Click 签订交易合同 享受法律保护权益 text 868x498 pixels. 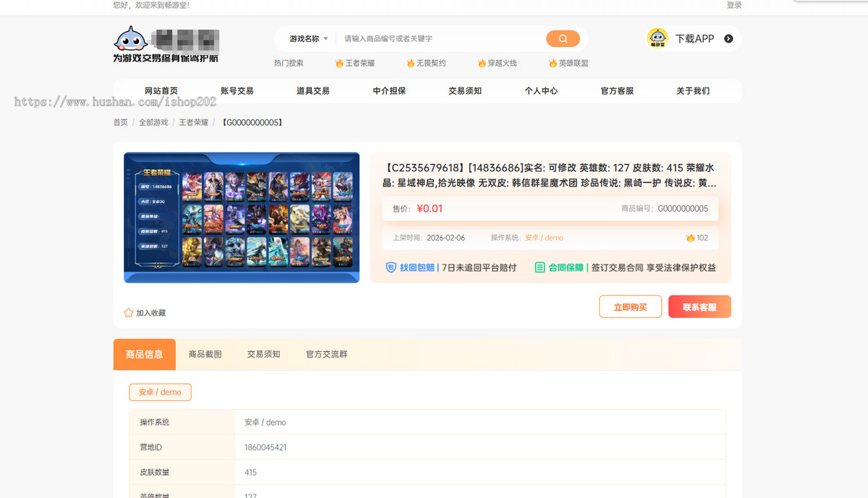click(653, 267)
